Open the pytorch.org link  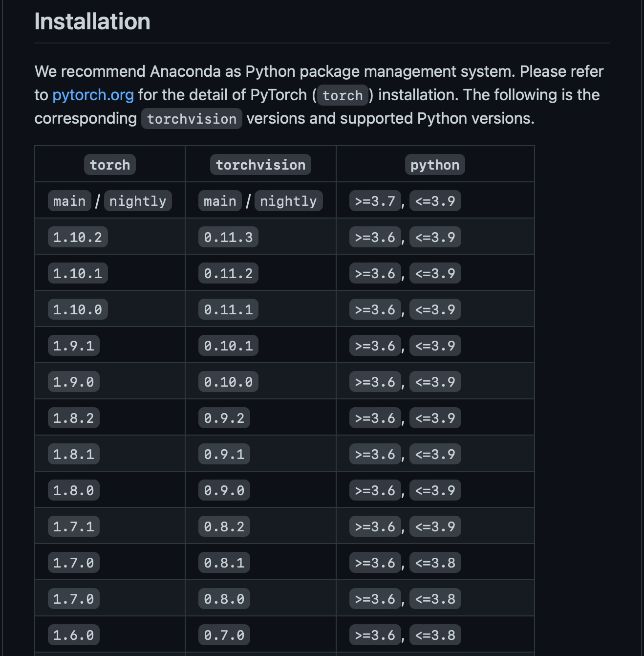pos(93,95)
